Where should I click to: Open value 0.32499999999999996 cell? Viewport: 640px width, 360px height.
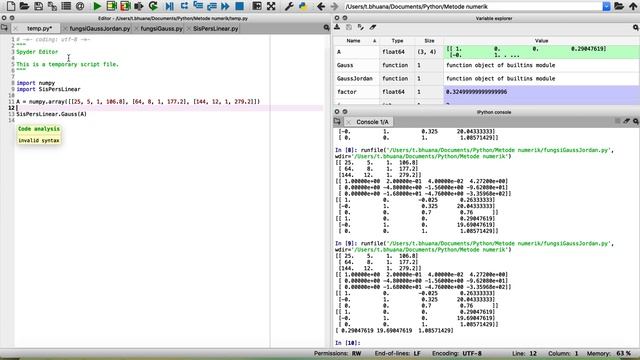(541, 92)
